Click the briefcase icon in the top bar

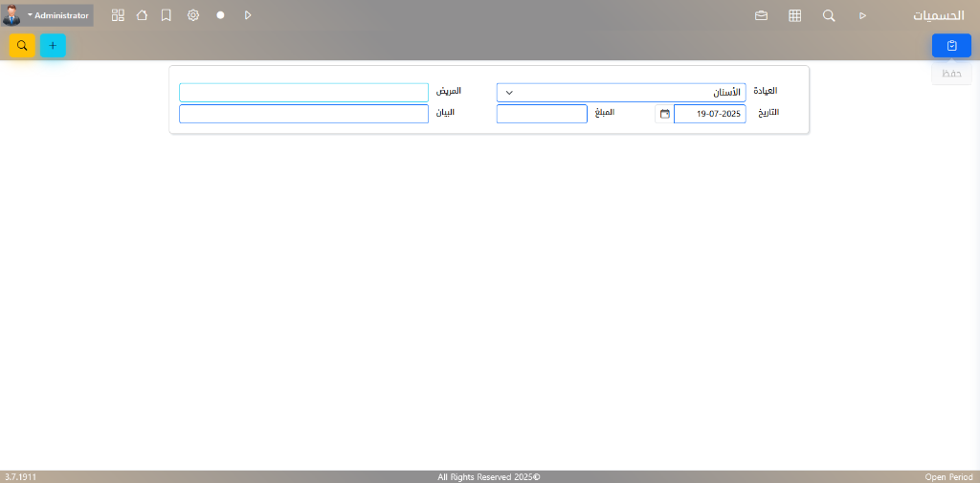coord(761,15)
